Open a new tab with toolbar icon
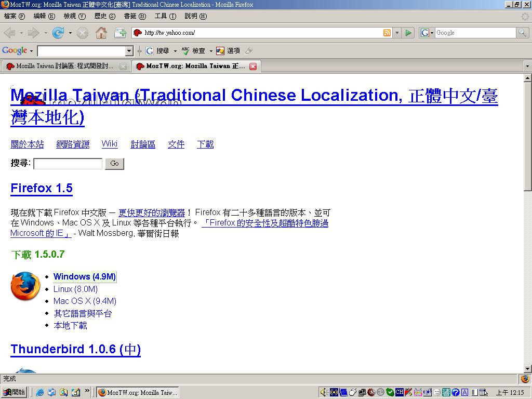Viewport: 532px width, 399px height. [x=120, y=33]
